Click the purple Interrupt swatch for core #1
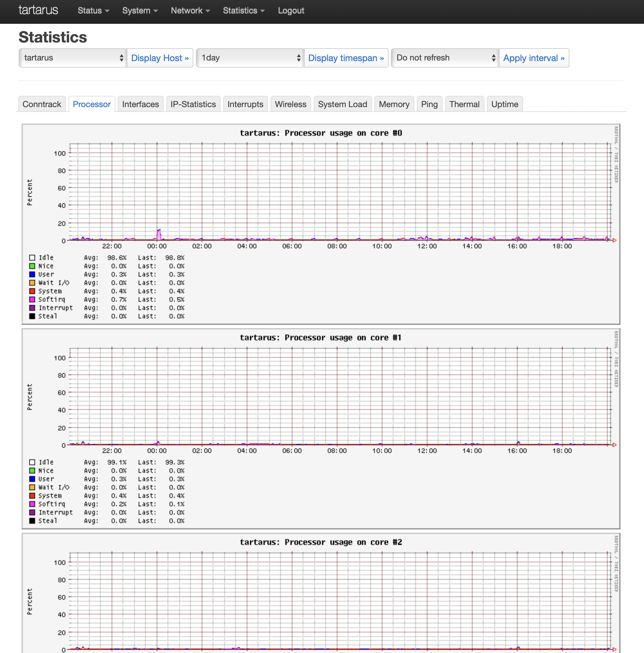The height and width of the screenshot is (653, 644). click(x=32, y=512)
